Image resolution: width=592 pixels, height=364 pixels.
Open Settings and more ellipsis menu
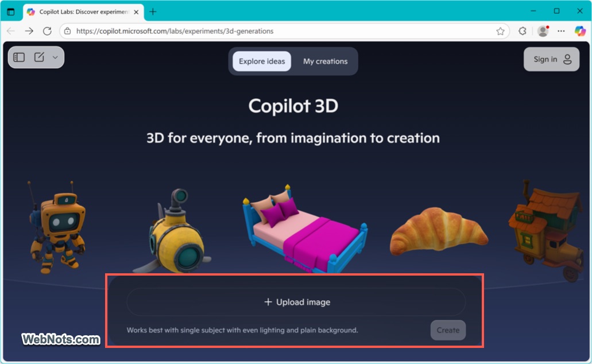561,31
